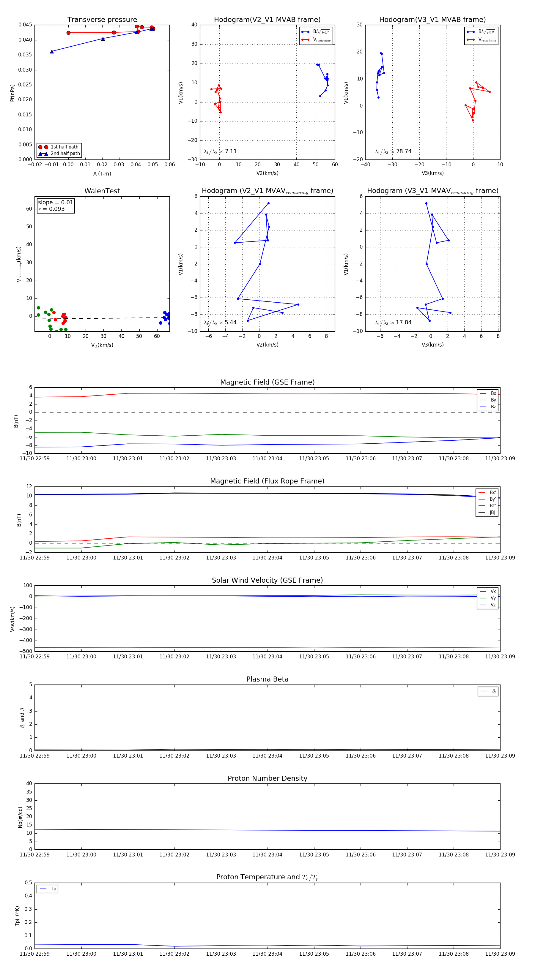Image resolution: width=535 pixels, height=980 pixels.
Task: Select the "1st half path" legend entry
Action: coord(59,147)
